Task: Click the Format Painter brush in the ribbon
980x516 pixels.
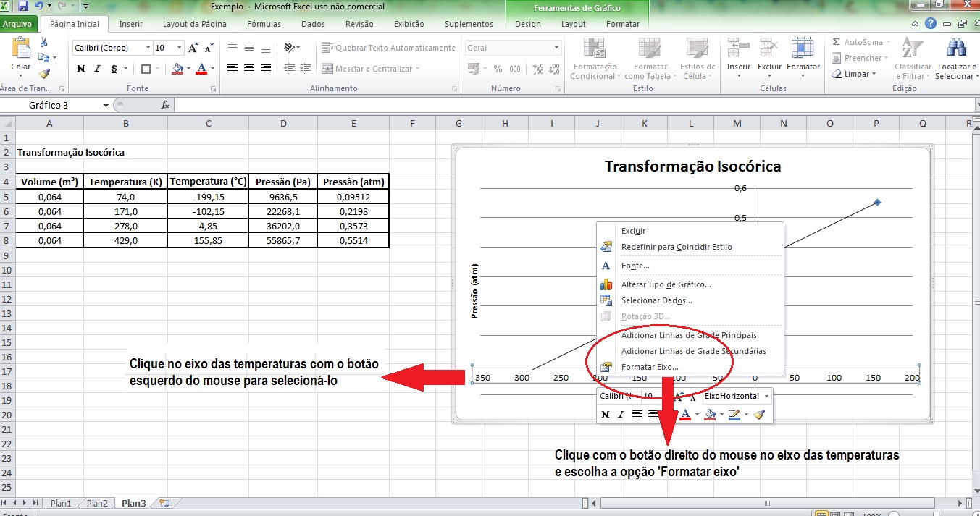Action: pyautogui.click(x=44, y=73)
